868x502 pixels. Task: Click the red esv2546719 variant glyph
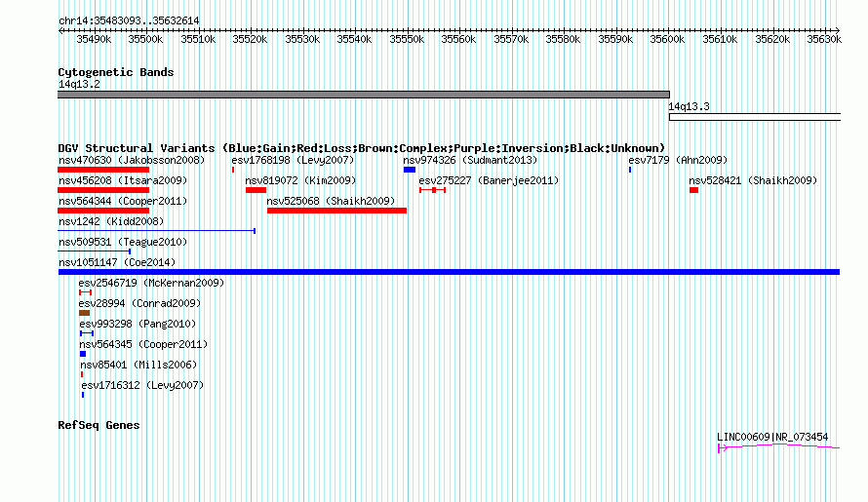pos(85,292)
